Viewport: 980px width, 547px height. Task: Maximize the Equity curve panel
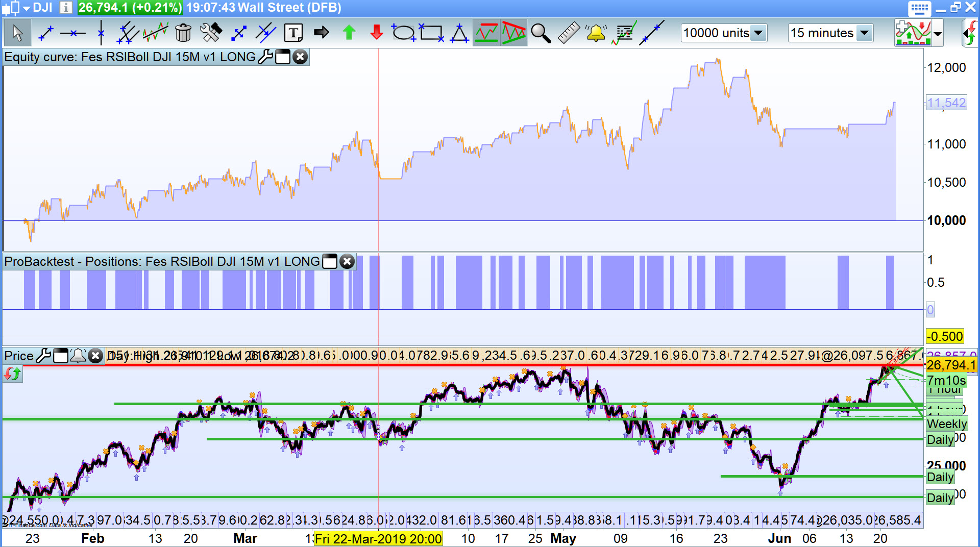(283, 57)
